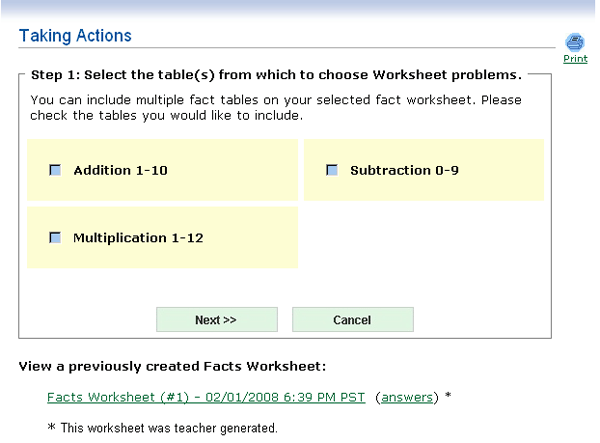
Task: Enable the Subtraction 0-9 checkbox
Action: coord(332,170)
